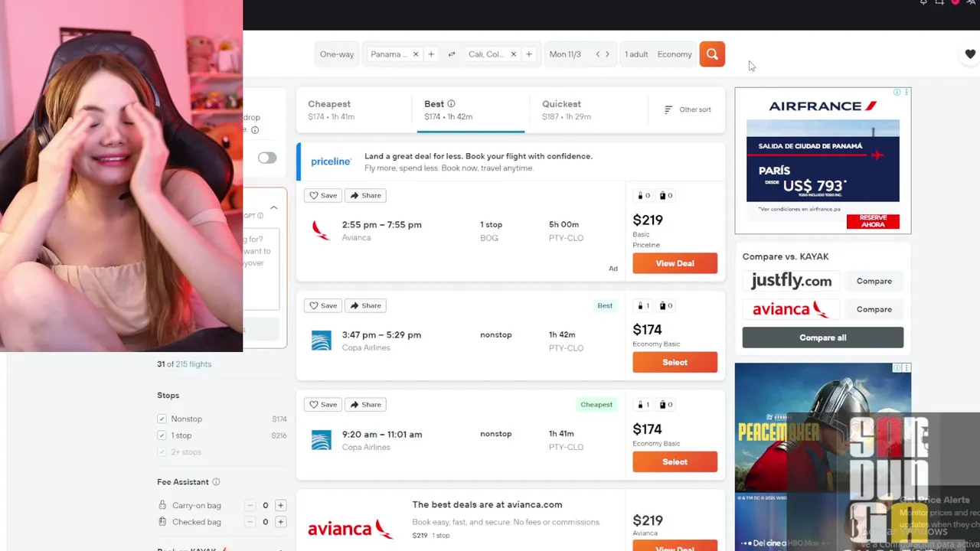Compare with justfly.com
980x551 pixels.
tap(874, 281)
